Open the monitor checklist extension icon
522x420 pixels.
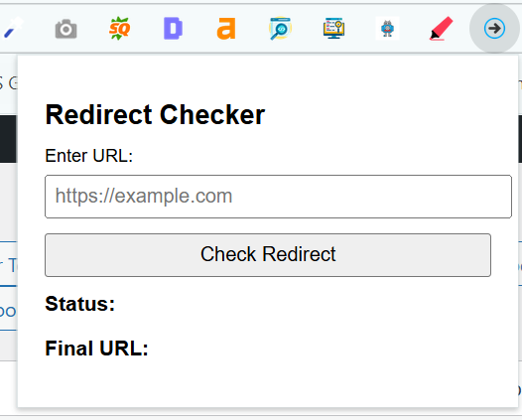point(333,29)
